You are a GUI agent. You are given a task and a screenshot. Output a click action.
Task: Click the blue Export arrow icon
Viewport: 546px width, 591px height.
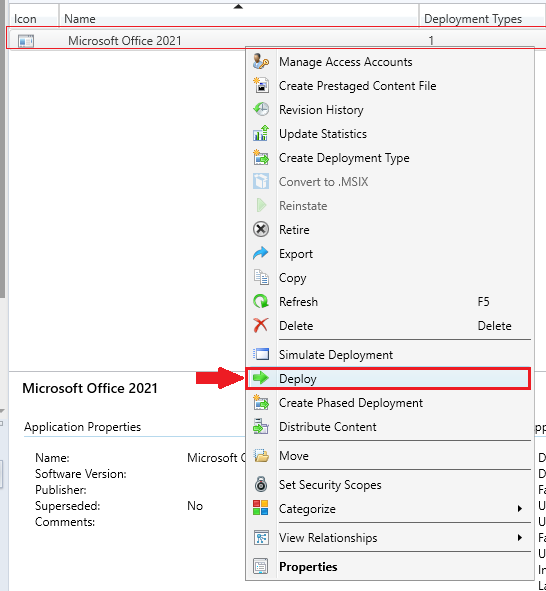click(x=261, y=254)
